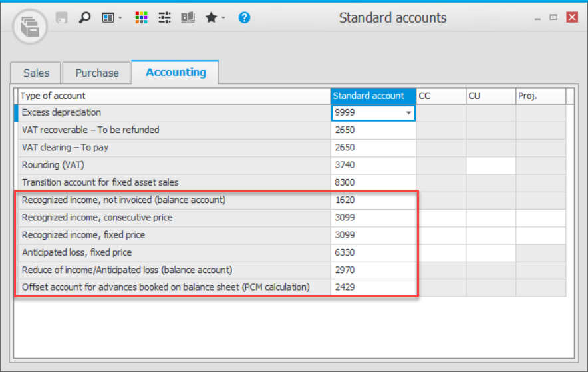The height and width of the screenshot is (372, 588).
Task: Switch to the Purchase tab
Action: [x=97, y=73]
